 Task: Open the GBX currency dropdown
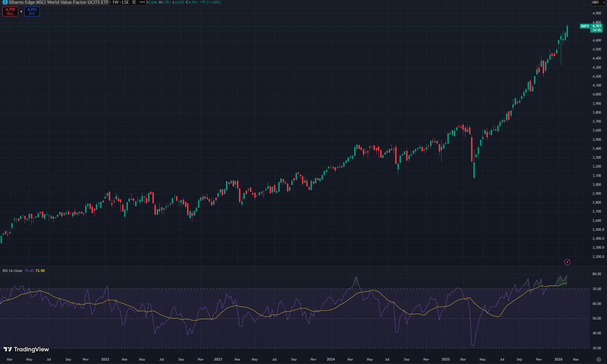pos(598,2)
